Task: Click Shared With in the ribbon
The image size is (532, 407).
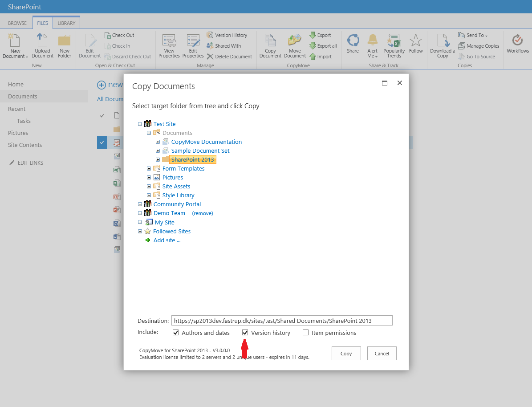Action: tap(224, 46)
